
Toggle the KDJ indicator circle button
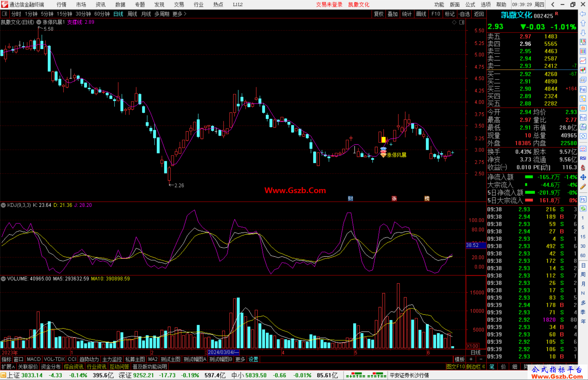coord(3,205)
